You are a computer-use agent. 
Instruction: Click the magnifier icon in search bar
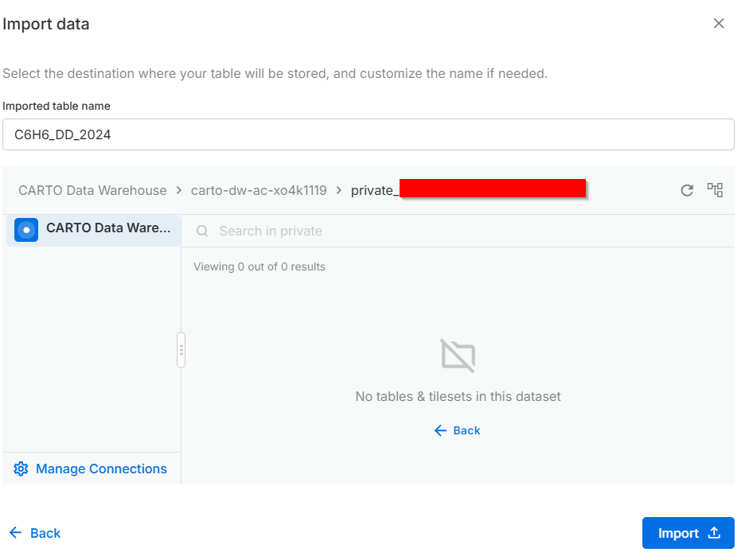pos(202,231)
